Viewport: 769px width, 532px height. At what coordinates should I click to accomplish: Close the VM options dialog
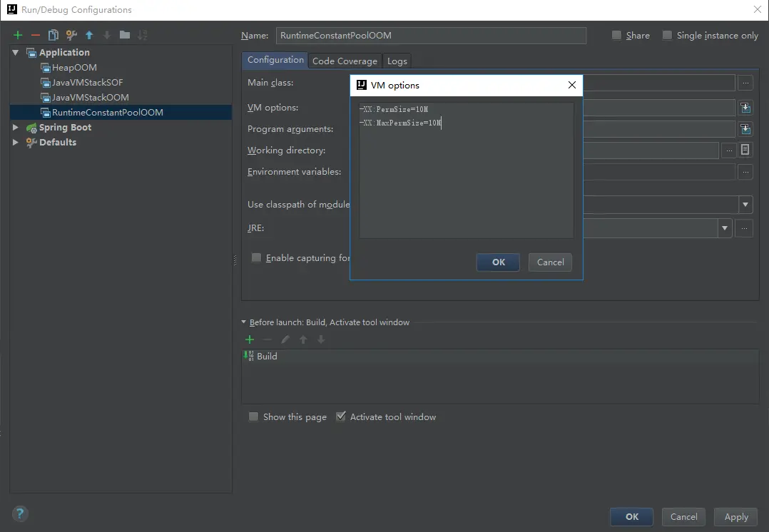572,85
